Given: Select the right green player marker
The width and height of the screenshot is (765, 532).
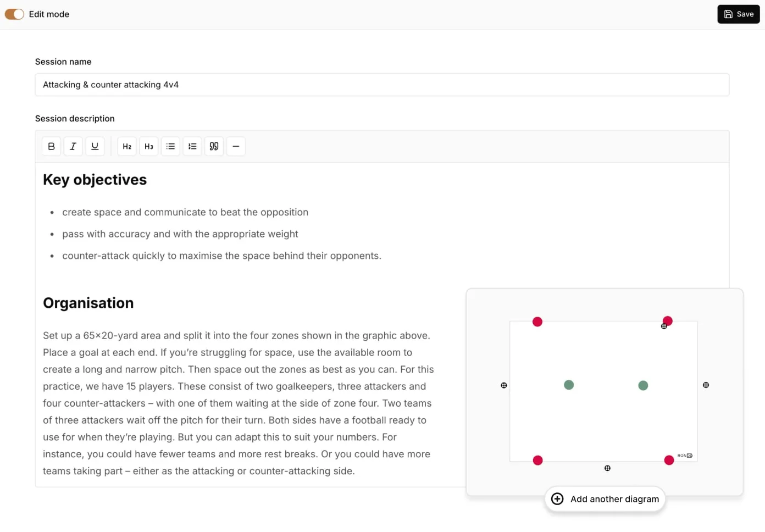Looking at the screenshot, I should [643, 386].
